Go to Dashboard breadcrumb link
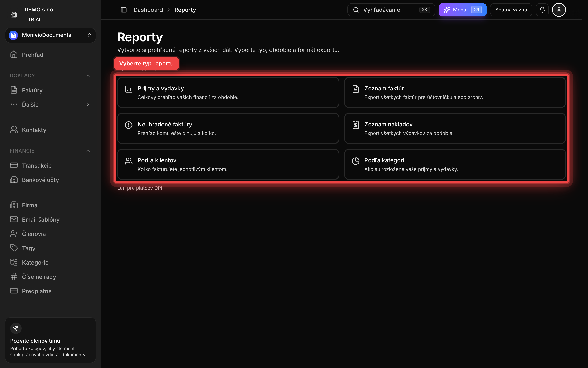 click(x=148, y=10)
